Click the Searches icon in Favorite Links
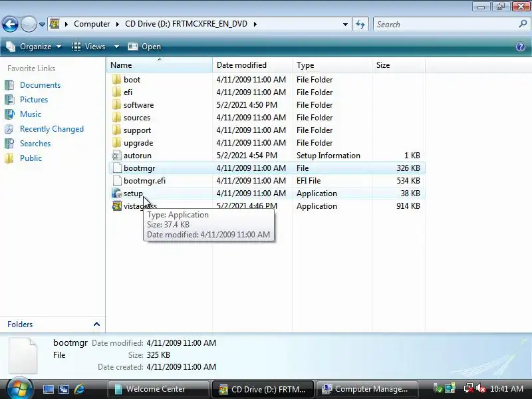 (9, 144)
